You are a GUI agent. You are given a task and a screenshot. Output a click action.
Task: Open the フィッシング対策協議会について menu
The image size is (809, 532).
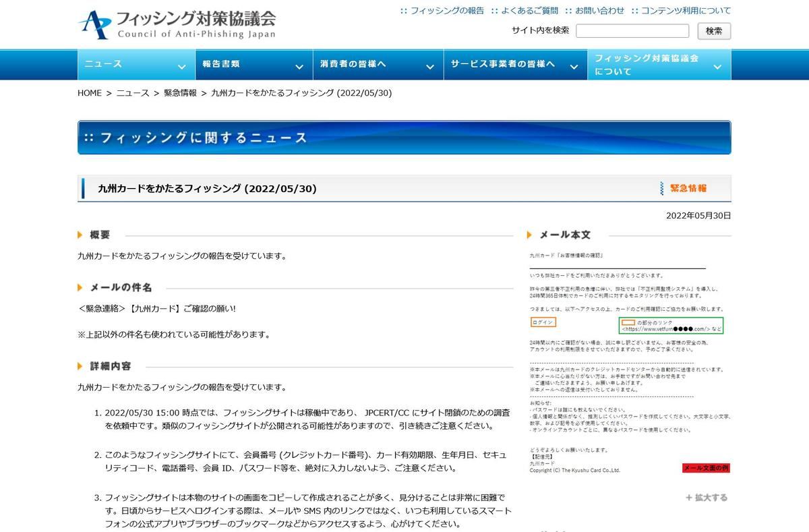point(659,65)
